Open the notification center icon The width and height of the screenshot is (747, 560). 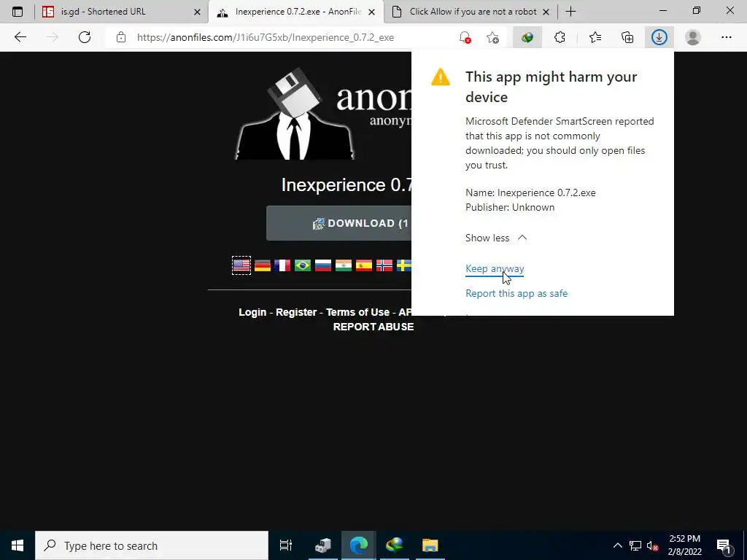click(724, 545)
